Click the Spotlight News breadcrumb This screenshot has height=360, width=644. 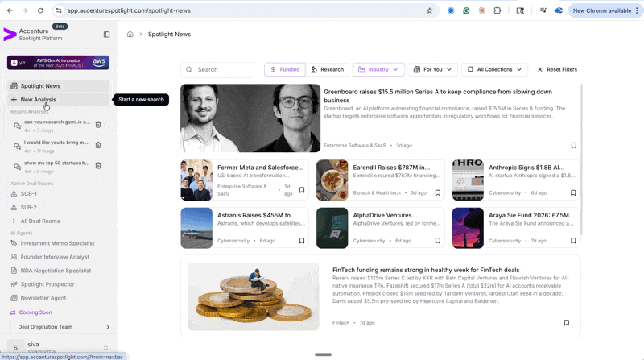[169, 35]
